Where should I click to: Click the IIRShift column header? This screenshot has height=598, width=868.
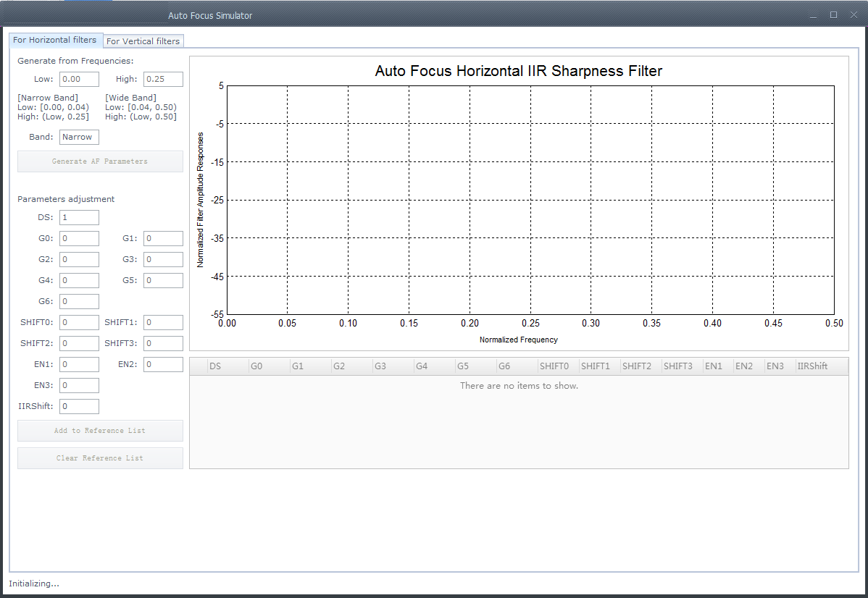[x=822, y=366]
